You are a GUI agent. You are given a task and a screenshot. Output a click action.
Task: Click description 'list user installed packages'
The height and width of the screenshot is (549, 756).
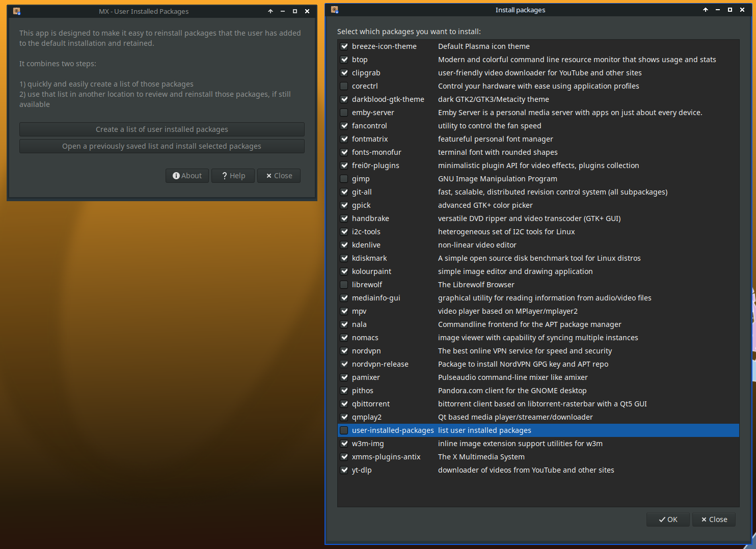pyautogui.click(x=484, y=430)
